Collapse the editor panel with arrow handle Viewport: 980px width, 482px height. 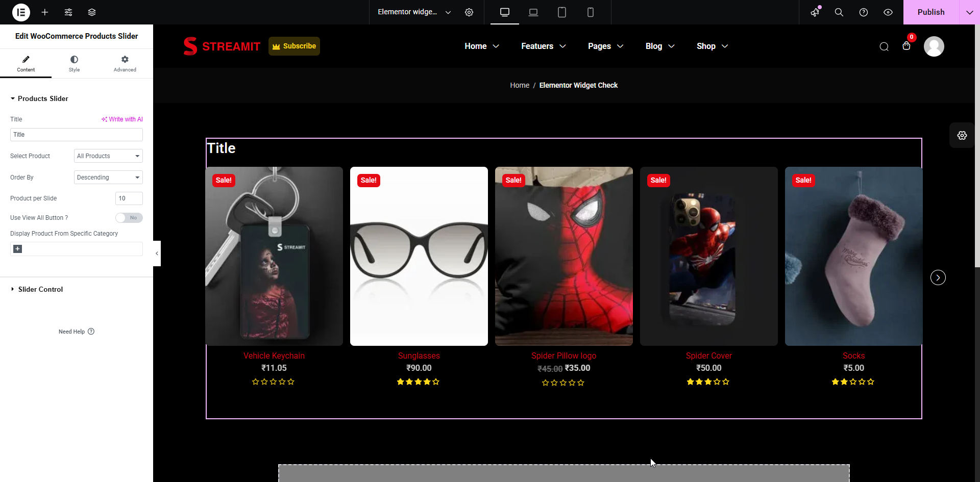coord(157,253)
